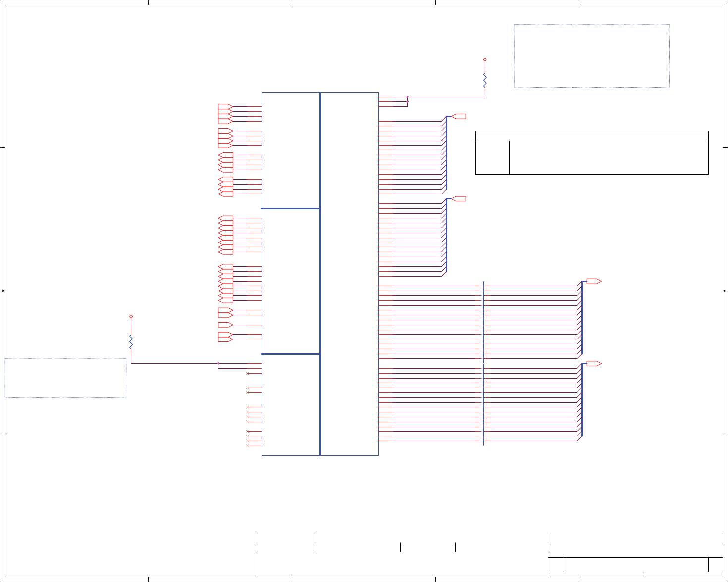Click the junction dot on the top-right resistor net
Viewport: 728px width, 582px height.
coord(407,97)
